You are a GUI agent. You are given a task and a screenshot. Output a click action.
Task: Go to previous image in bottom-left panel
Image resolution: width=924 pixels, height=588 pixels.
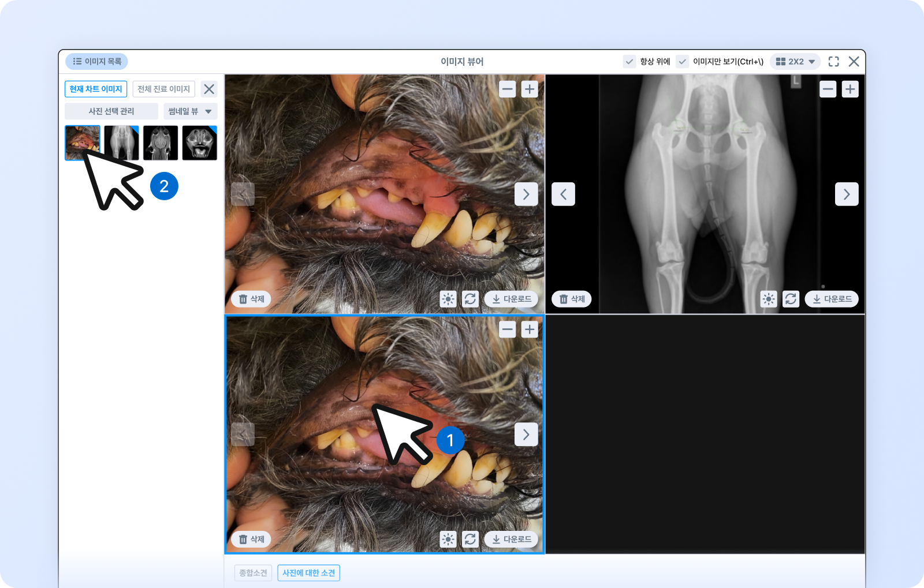coord(243,434)
